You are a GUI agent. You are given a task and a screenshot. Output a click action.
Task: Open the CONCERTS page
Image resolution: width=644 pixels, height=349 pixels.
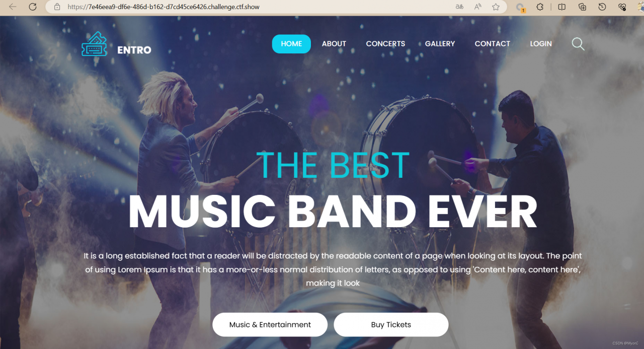pyautogui.click(x=385, y=44)
